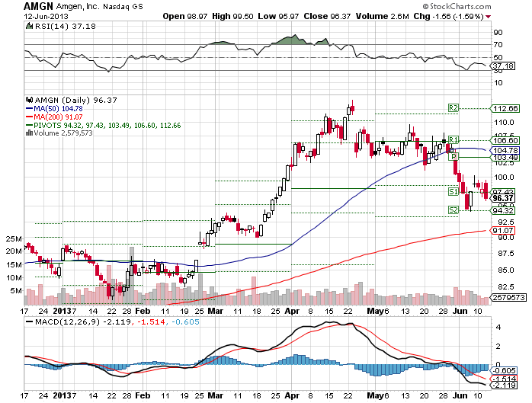Click the Close 96.37 header value

(x=327, y=16)
